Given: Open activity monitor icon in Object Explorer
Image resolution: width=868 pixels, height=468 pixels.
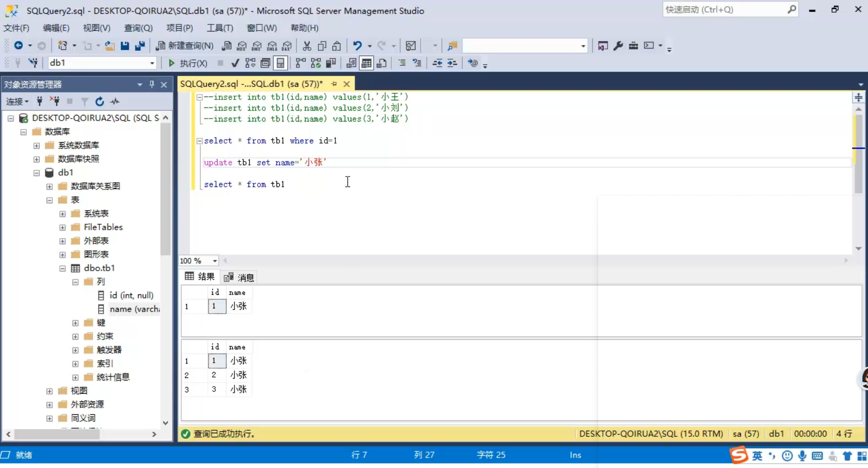Looking at the screenshot, I should [x=114, y=101].
